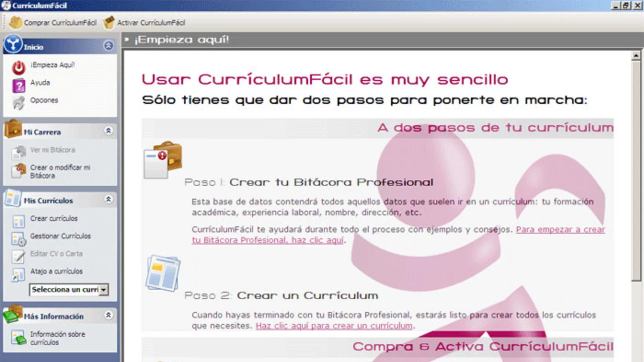Collapse the Mi Carrera panel
This screenshot has width=644, height=362.
108,131
